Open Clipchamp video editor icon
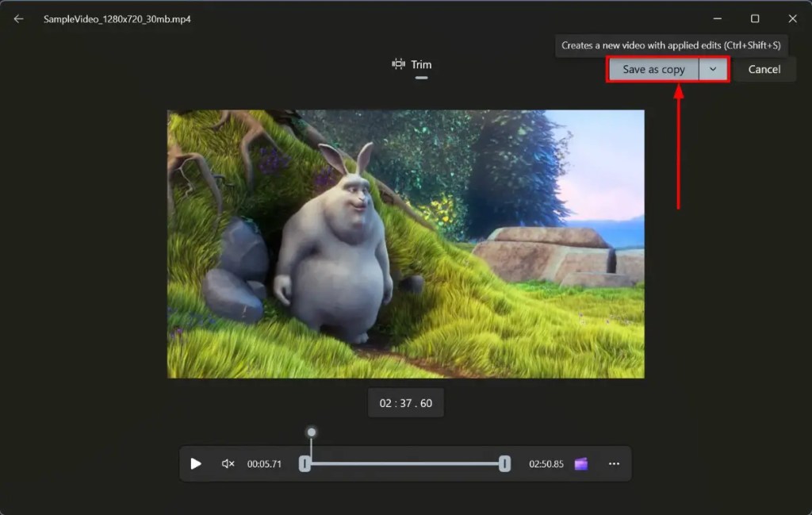Image resolution: width=812 pixels, height=515 pixels. 581,463
